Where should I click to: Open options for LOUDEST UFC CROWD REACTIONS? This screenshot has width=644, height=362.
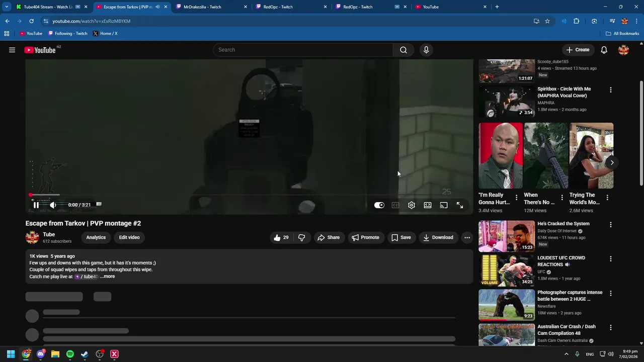611,259
